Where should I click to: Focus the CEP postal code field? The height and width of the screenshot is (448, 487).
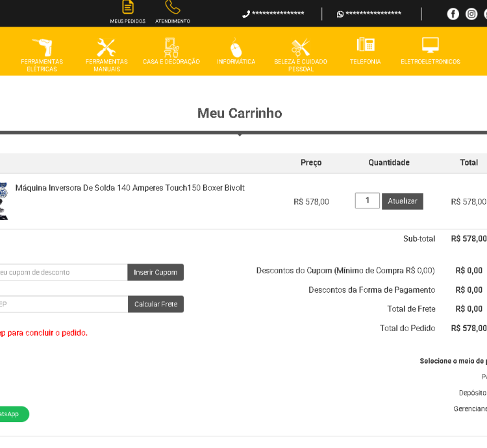(x=63, y=304)
